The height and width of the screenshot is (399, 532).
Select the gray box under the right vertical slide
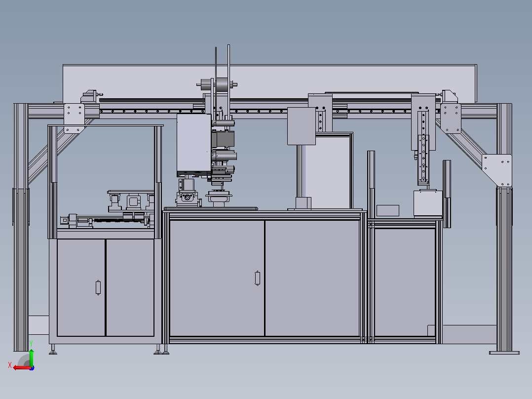click(428, 203)
